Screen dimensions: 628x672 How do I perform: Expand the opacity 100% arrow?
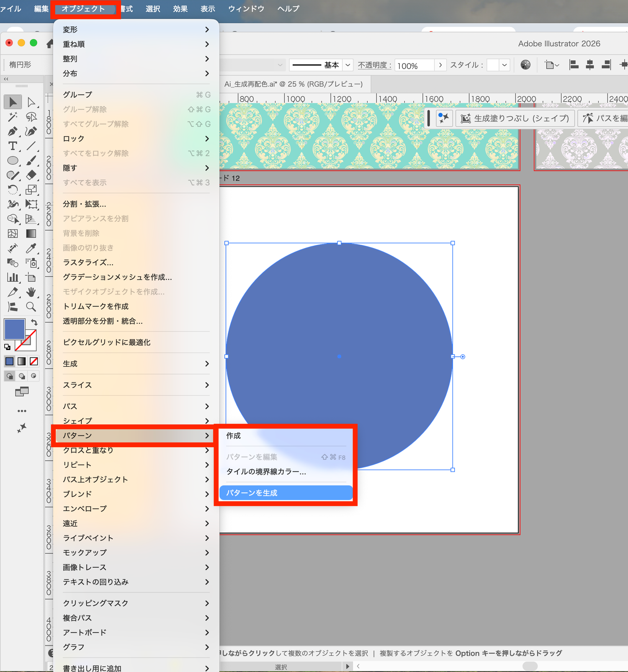pyautogui.click(x=440, y=65)
